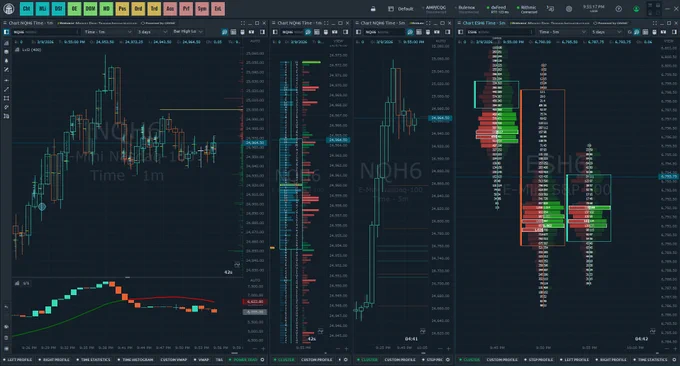Select the rectangle shape drawing tool
The image size is (680, 366).
pyautogui.click(x=6, y=98)
